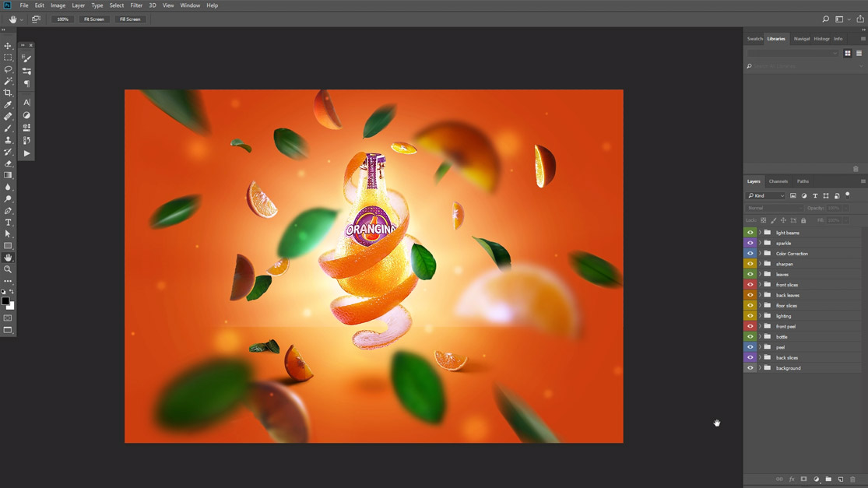Hide the sparkle layer group

click(750, 243)
